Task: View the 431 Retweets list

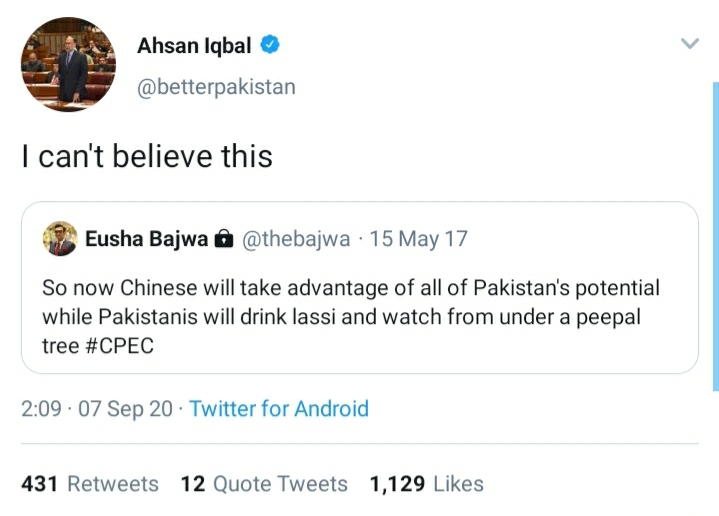Action: click(x=90, y=484)
